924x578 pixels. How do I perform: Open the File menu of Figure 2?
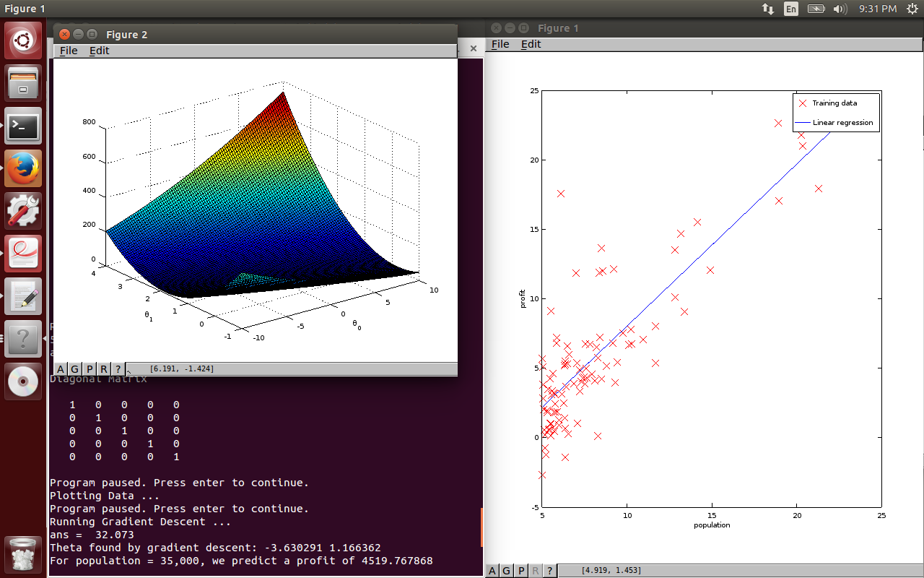[x=69, y=51]
